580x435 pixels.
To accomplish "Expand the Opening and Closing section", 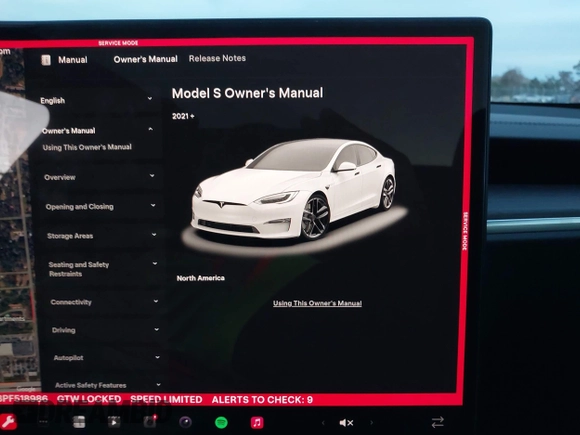I will [100, 206].
